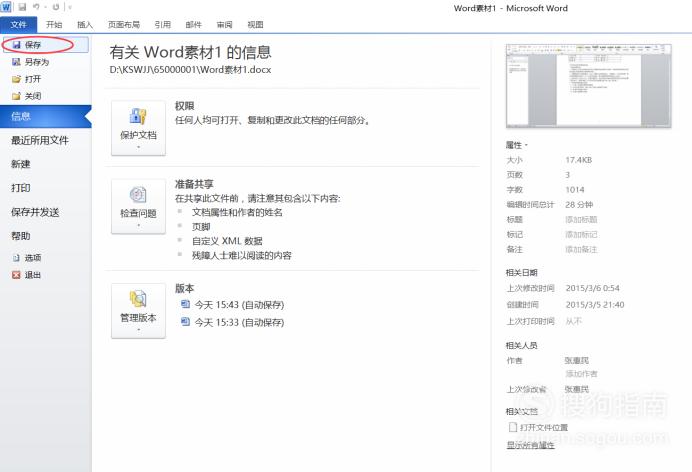This screenshot has height=472, width=692.
Task: Click the Word application icon in title bar
Action: tap(6, 7)
